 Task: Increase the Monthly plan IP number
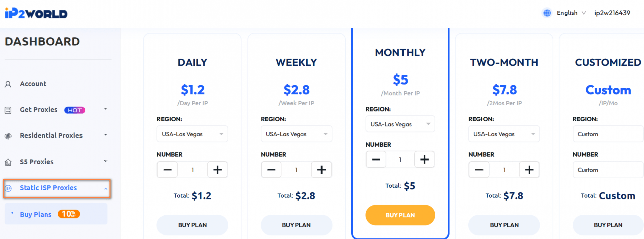pos(424,160)
